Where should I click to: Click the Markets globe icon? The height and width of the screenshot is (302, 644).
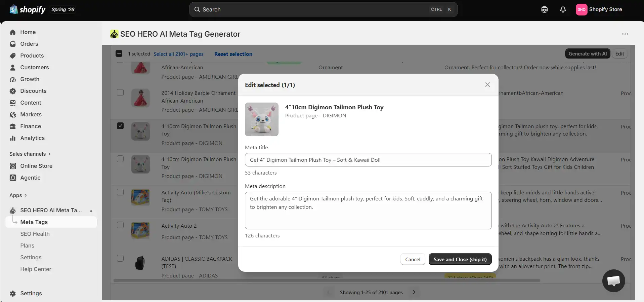point(13,115)
